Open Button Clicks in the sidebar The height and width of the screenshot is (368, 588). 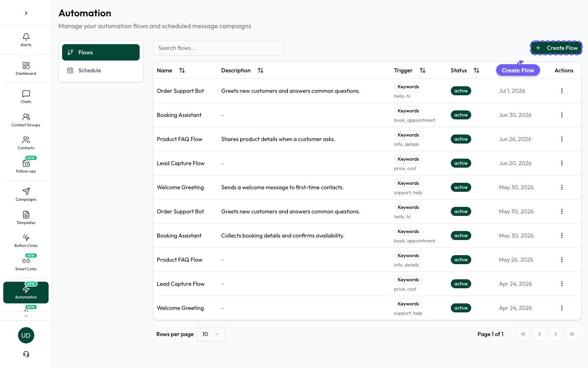[26, 241]
